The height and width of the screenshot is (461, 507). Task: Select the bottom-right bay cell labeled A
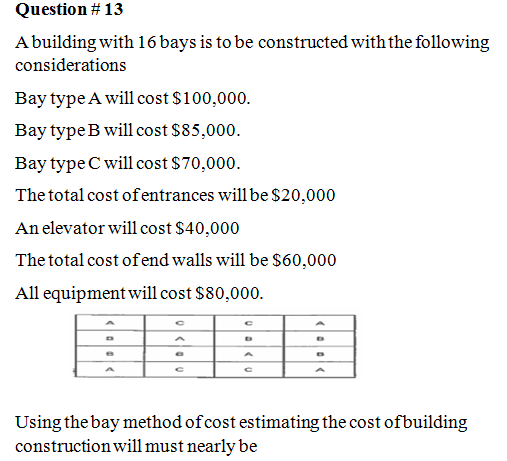coord(320,369)
